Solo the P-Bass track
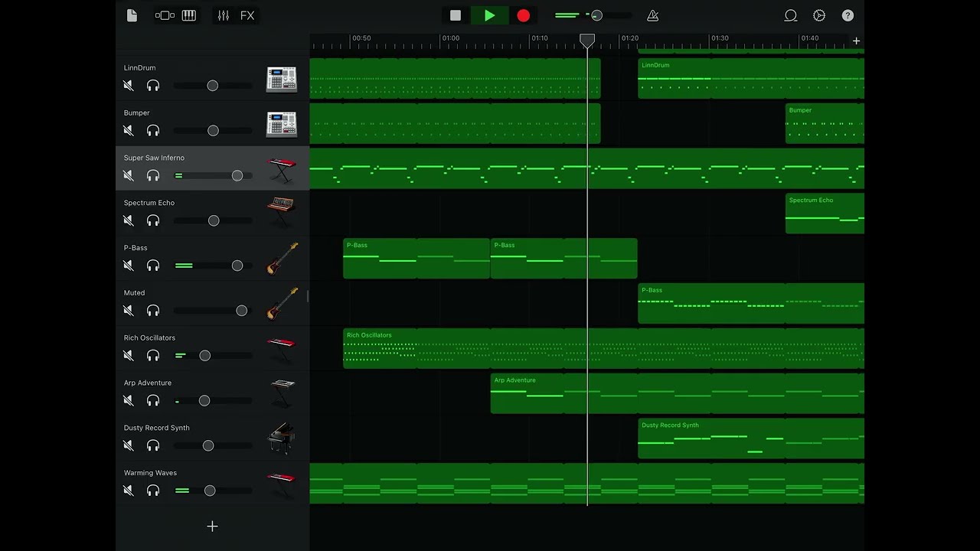This screenshot has width=980, height=551. (153, 266)
